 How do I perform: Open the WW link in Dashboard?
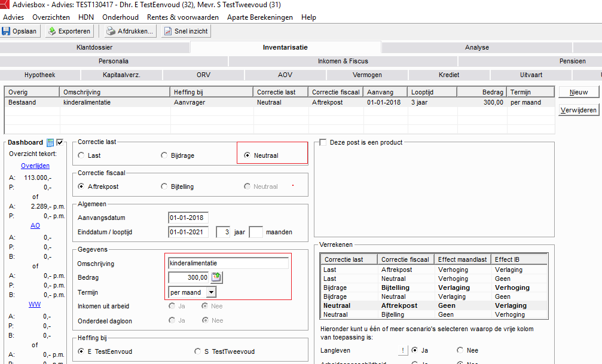click(35, 304)
